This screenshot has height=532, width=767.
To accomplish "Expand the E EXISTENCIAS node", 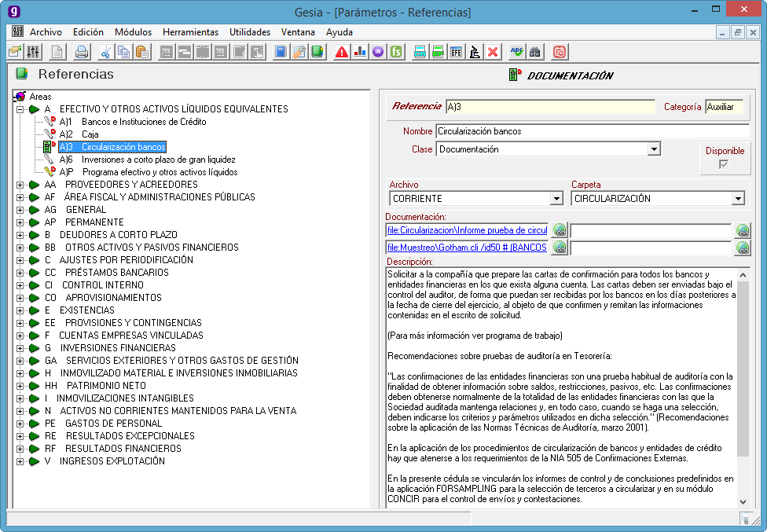I will click(20, 310).
